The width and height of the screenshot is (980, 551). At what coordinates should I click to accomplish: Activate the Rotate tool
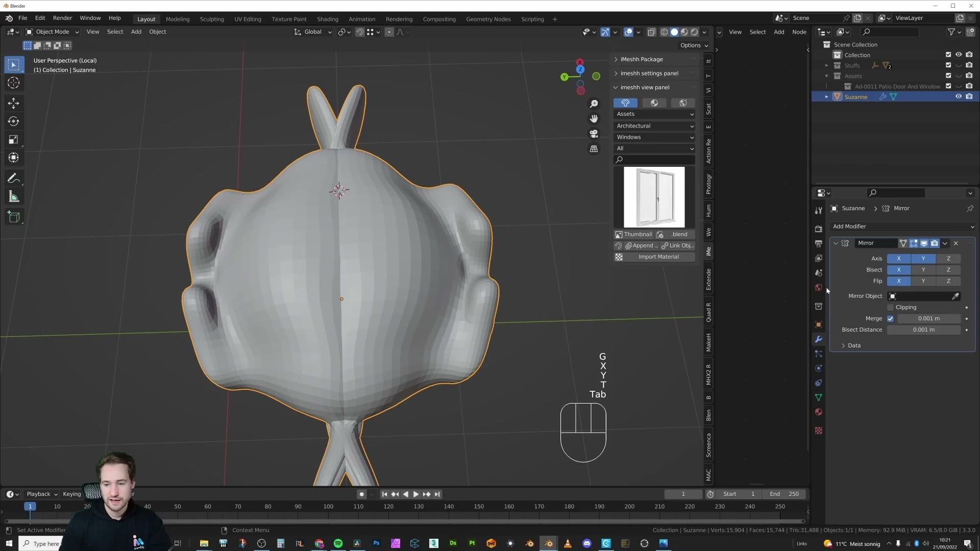(14, 121)
